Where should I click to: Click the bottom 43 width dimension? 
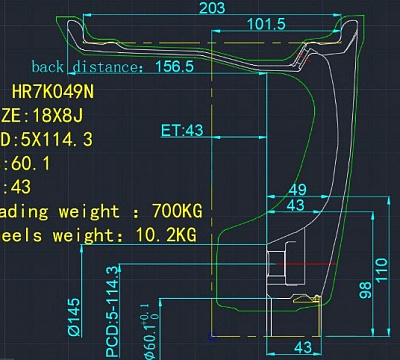point(303,347)
